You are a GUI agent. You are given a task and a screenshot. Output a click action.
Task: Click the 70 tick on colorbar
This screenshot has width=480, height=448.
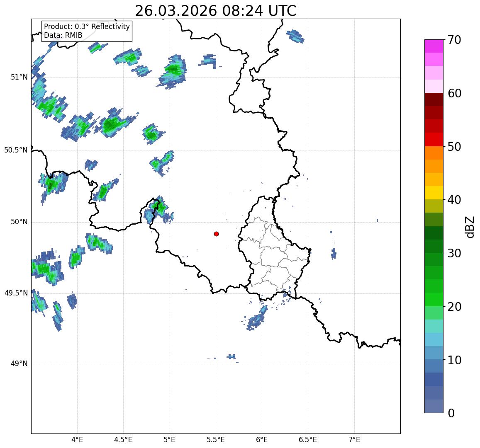454,40
